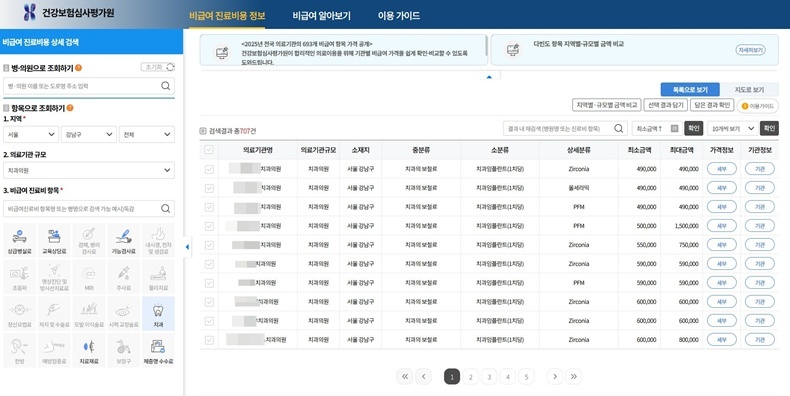Open help icon beside 항목으로 조회하기
The width and height of the screenshot is (790, 396).
tap(70, 108)
